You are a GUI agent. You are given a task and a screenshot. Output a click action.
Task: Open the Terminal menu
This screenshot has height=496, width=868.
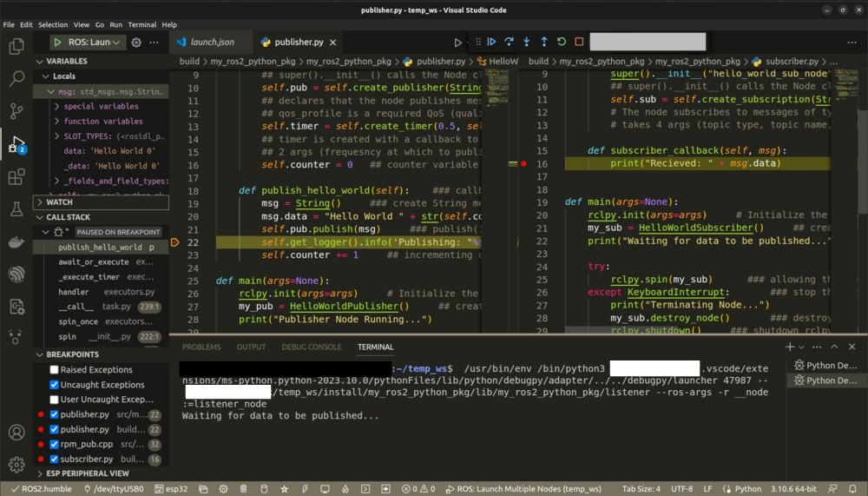pos(142,25)
